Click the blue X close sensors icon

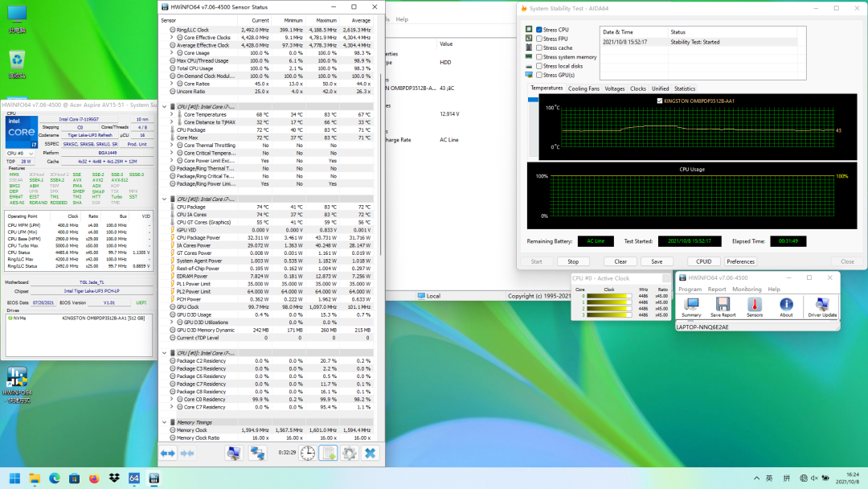pyautogui.click(x=370, y=454)
